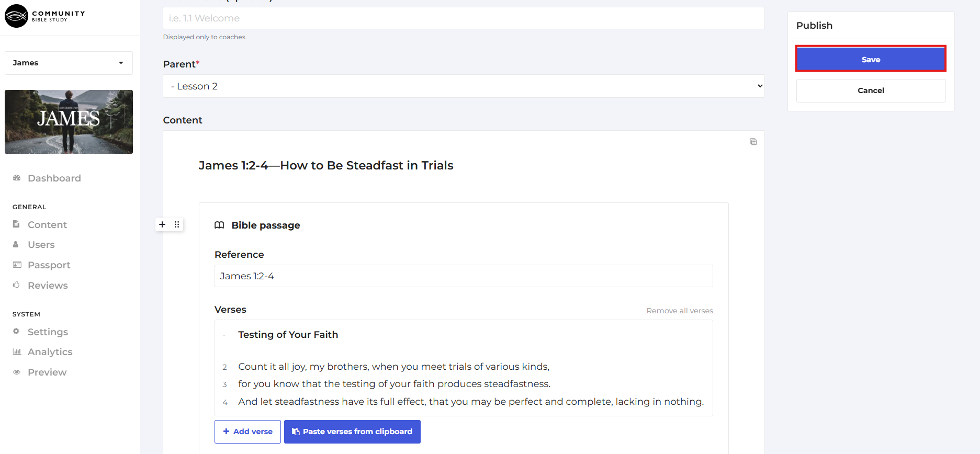Click the copy content icon
This screenshot has width=980, height=454.
(753, 142)
